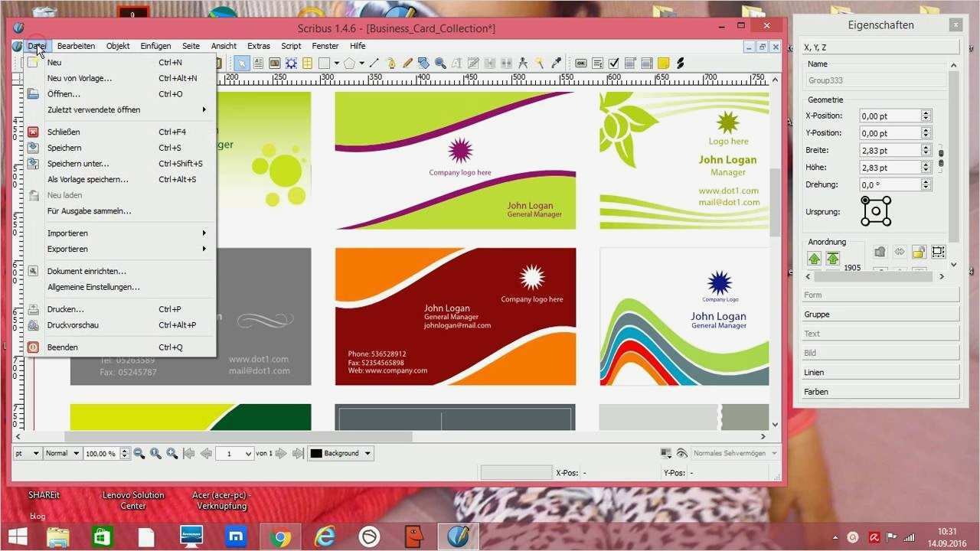Choose the table insert tool
The image size is (980, 551).
[307, 63]
